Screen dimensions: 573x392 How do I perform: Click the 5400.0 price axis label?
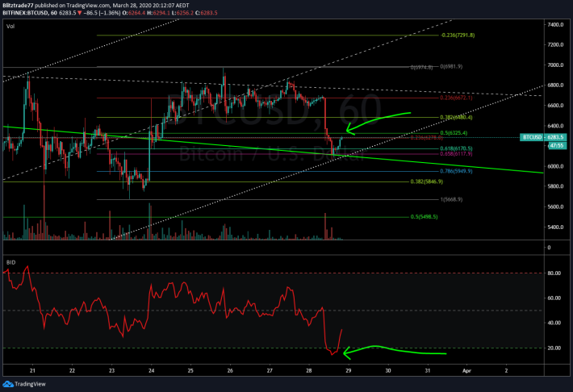click(x=555, y=227)
